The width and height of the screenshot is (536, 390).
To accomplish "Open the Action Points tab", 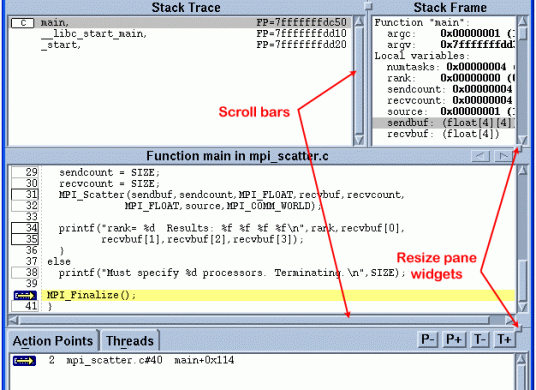I will 53,341.
